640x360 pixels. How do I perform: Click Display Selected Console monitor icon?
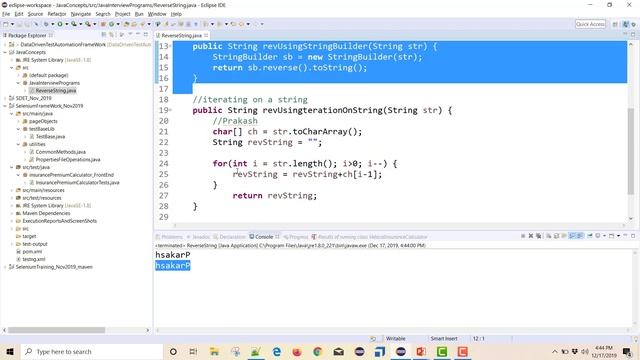(x=598, y=236)
